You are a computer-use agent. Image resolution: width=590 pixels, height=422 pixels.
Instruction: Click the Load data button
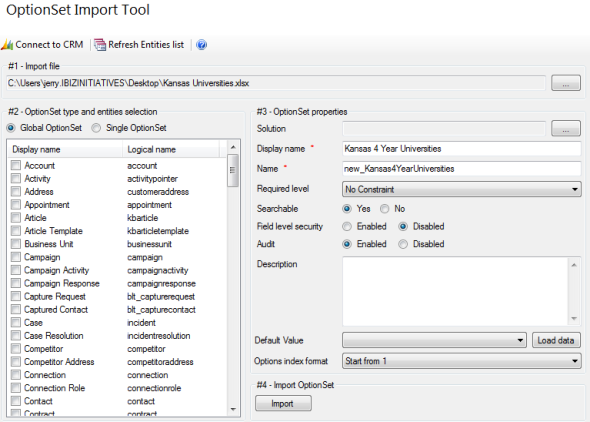(556, 340)
